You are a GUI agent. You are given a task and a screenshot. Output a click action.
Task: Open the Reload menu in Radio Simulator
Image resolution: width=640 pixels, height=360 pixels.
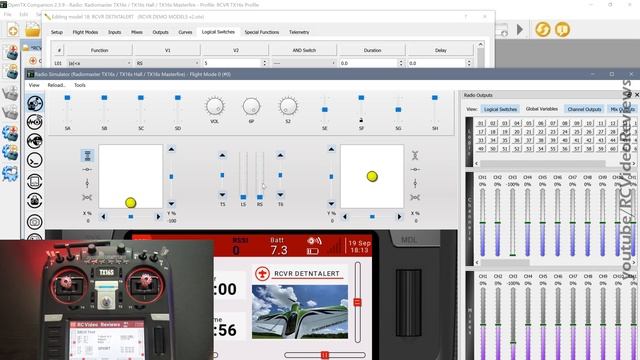click(x=56, y=85)
